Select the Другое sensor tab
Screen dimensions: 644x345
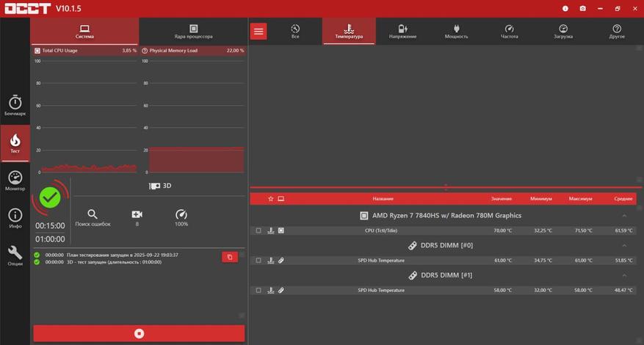tap(617, 32)
